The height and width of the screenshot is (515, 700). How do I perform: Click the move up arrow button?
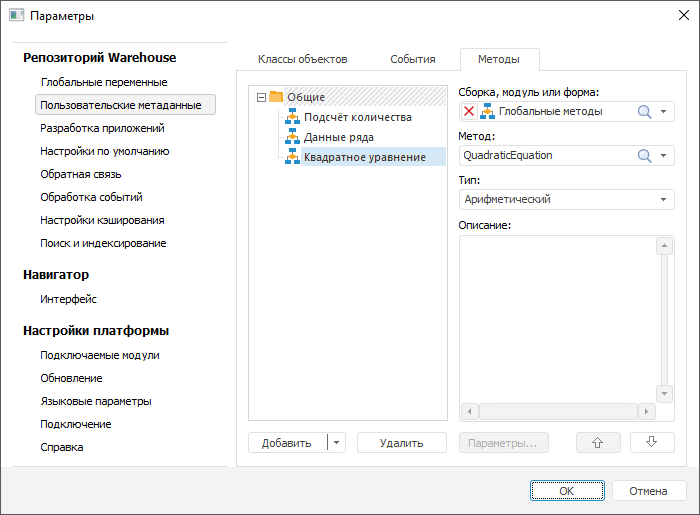click(598, 443)
